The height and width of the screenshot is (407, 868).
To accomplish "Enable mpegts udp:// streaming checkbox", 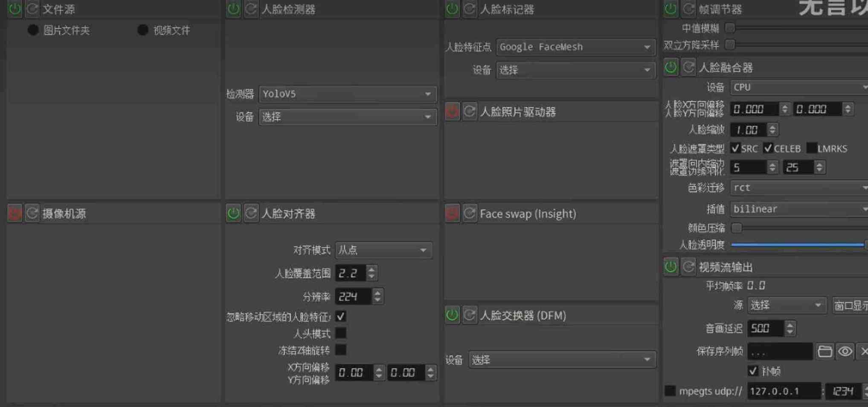I will 670,391.
